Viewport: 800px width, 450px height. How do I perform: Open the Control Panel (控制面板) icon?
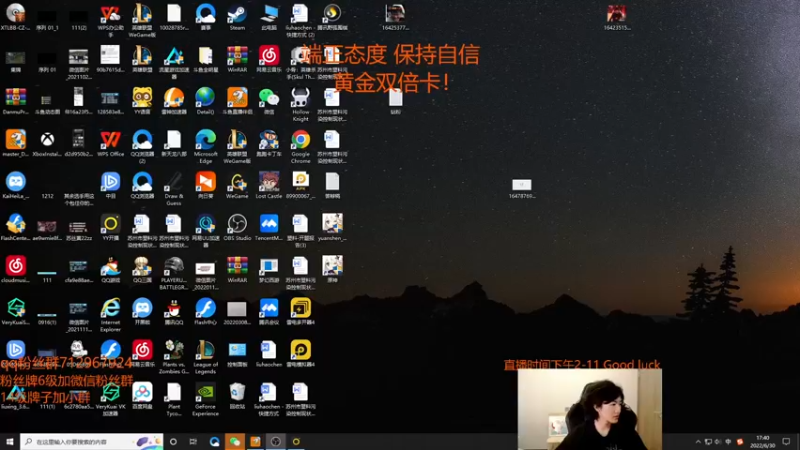237,354
